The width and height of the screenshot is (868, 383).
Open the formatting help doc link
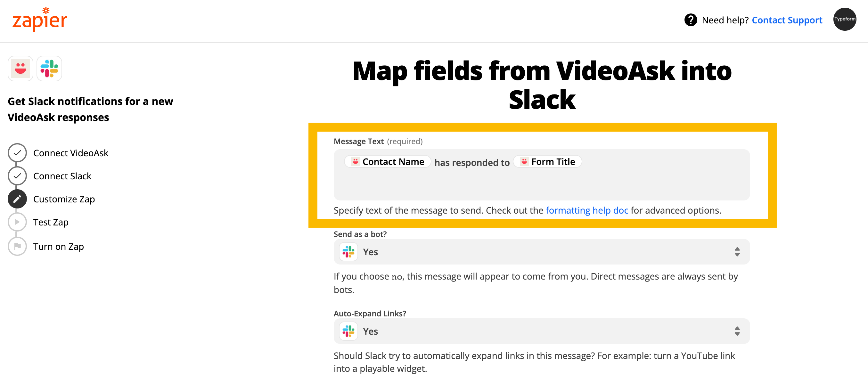click(x=587, y=210)
